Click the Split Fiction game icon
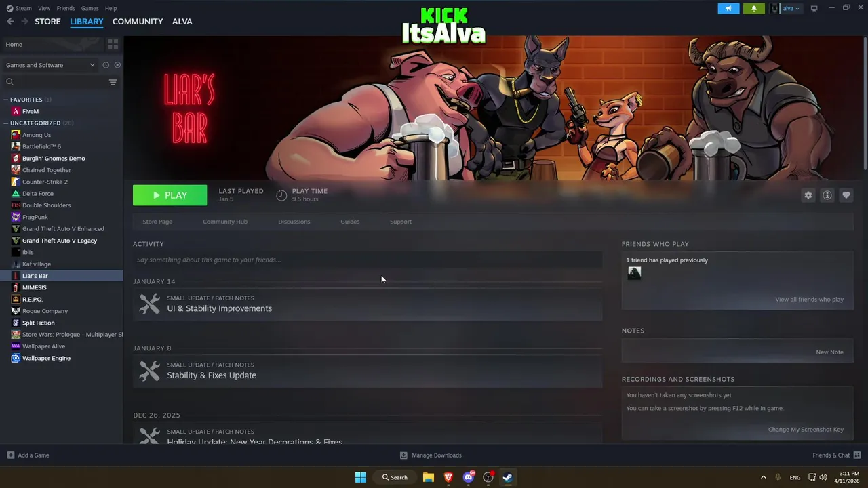 coord(16,323)
